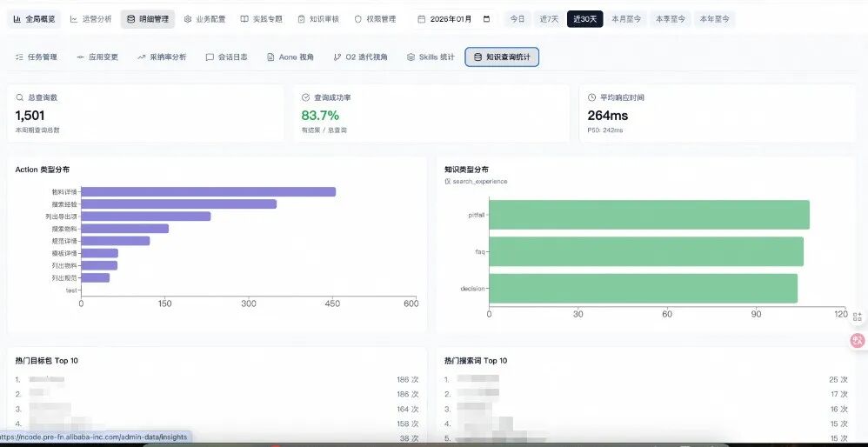Click the branch icon on O2 迭代视角

pyautogui.click(x=337, y=57)
